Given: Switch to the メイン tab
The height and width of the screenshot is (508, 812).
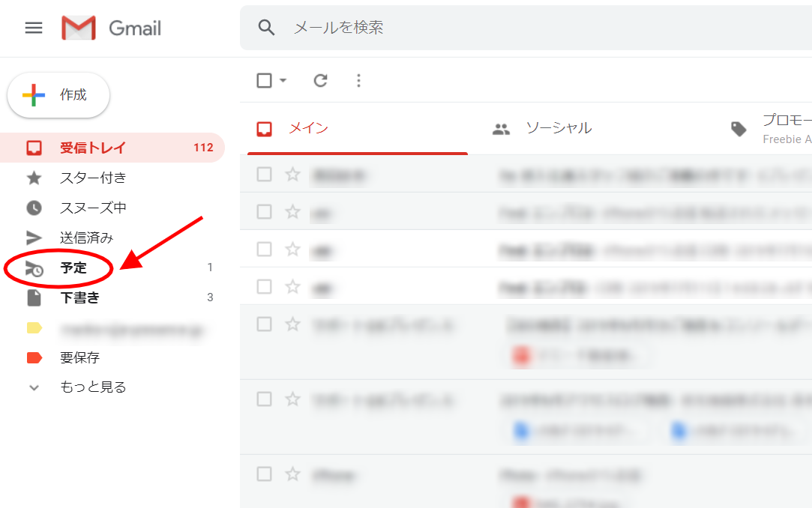Looking at the screenshot, I should [308, 128].
